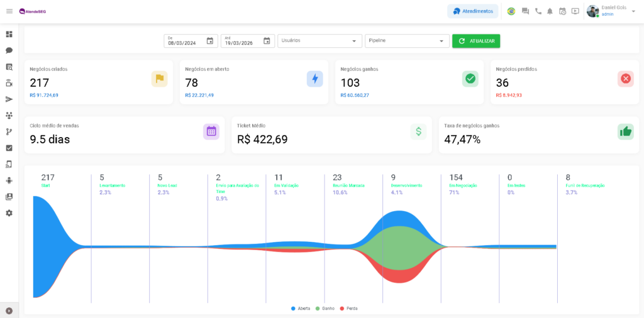
Task: Click the notifications bell icon
Action: tap(550, 11)
